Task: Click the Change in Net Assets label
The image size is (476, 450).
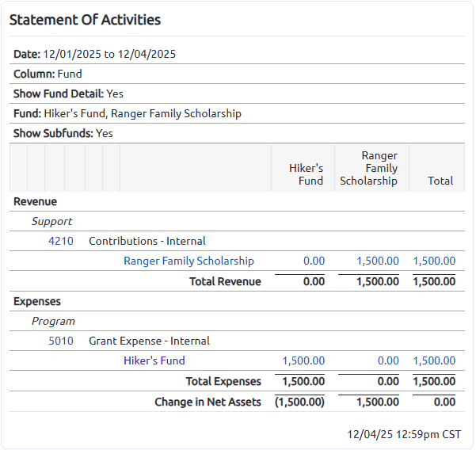Action: tap(208, 402)
